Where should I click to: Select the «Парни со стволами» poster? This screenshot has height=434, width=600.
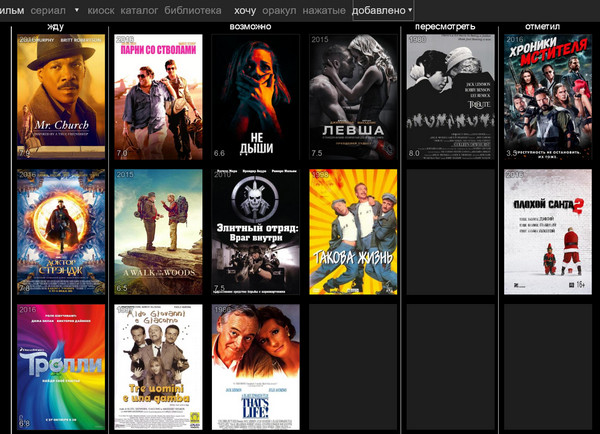pyautogui.click(x=158, y=97)
